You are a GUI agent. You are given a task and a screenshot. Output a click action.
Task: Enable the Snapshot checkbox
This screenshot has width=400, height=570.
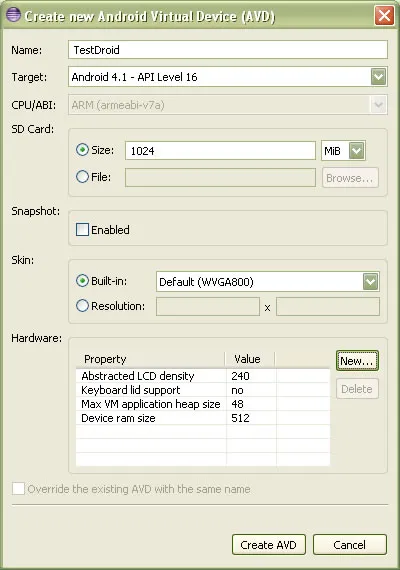coord(82,230)
